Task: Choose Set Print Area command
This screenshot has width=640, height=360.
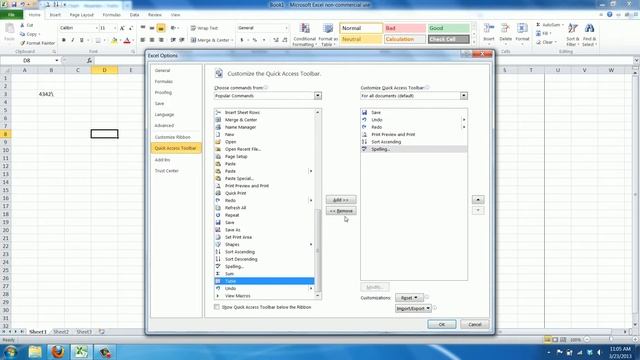Action: [264, 237]
